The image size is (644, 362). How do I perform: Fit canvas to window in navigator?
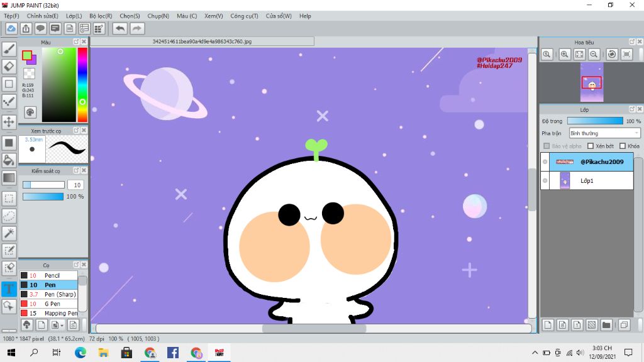579,54
